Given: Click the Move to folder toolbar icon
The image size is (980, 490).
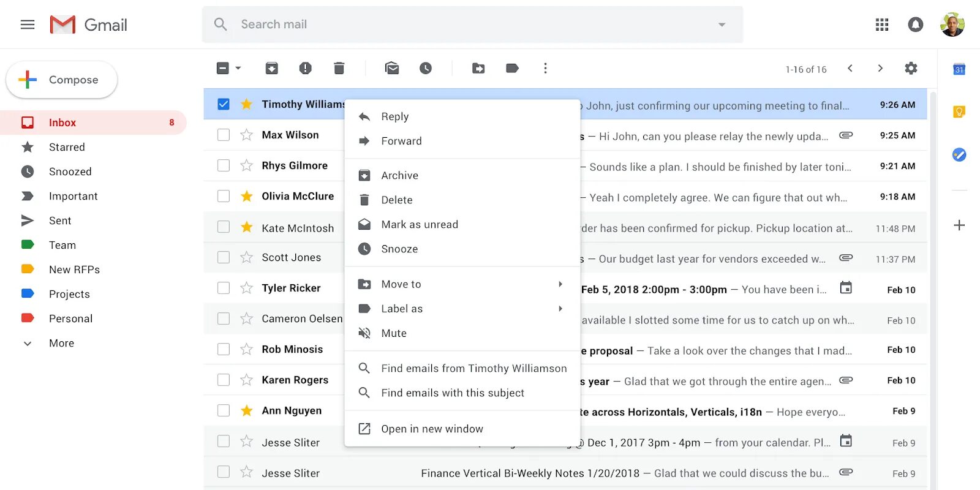Looking at the screenshot, I should 478,68.
